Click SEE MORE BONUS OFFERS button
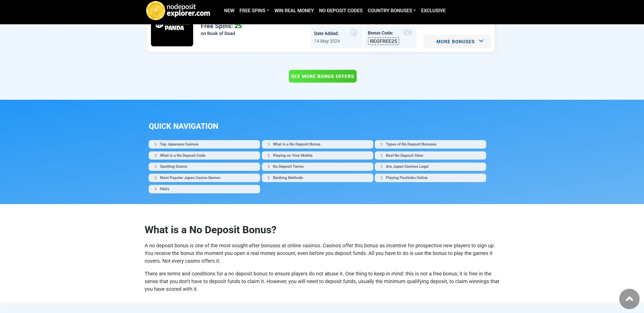Image resolution: width=644 pixels, height=313 pixels. coord(323,76)
